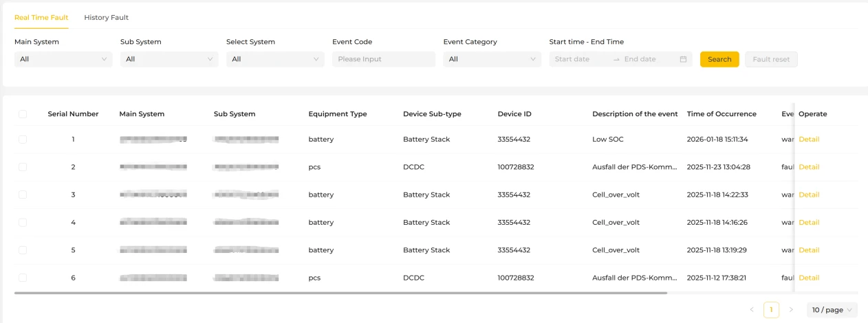
Task: Expand the Main System dropdown
Action: point(63,59)
